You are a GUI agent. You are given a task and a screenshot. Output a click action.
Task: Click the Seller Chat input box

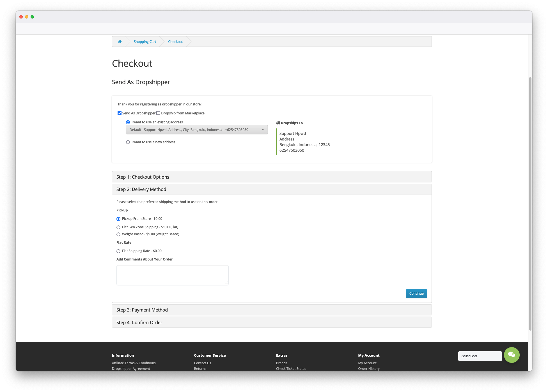[480, 356]
